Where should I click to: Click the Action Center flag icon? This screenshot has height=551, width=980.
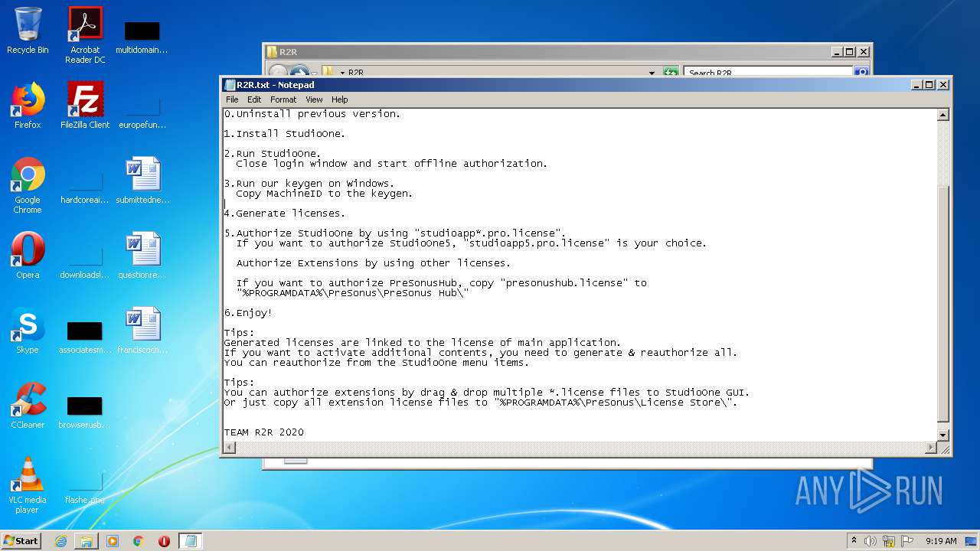tap(907, 541)
